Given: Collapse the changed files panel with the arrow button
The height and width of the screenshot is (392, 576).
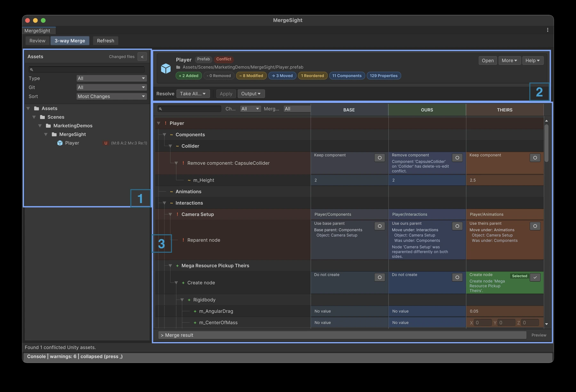Looking at the screenshot, I should click(x=142, y=57).
